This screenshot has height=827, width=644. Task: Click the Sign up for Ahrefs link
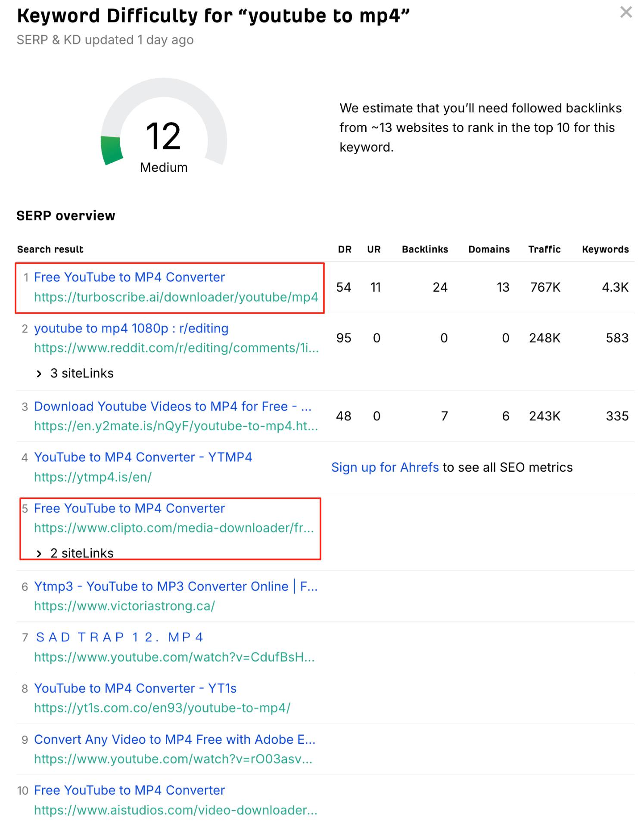(385, 467)
